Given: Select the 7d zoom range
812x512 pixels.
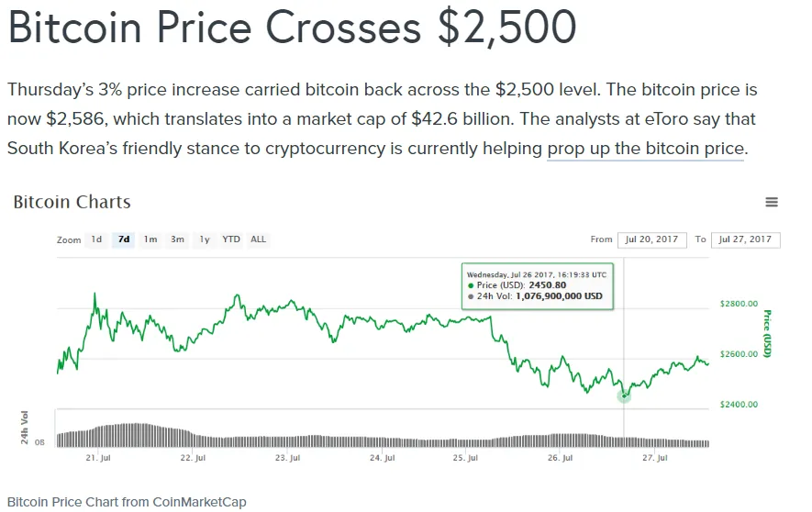Looking at the screenshot, I should point(124,239).
